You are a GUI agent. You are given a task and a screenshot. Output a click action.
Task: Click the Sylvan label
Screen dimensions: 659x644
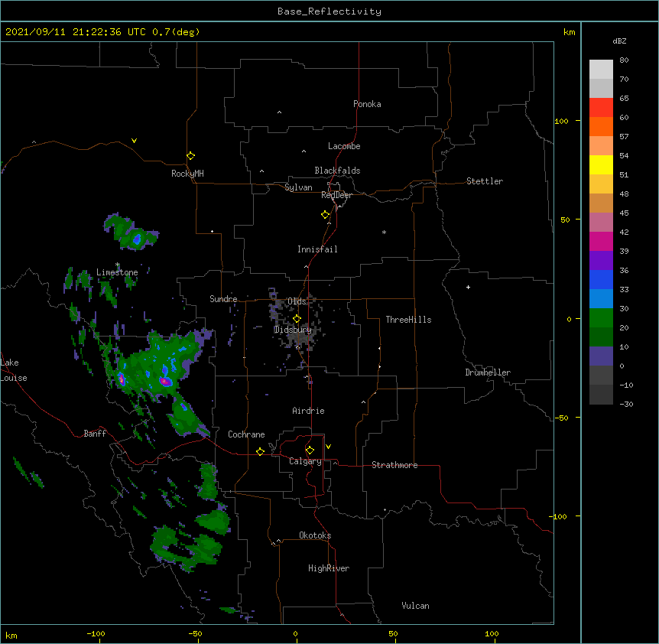pos(298,187)
